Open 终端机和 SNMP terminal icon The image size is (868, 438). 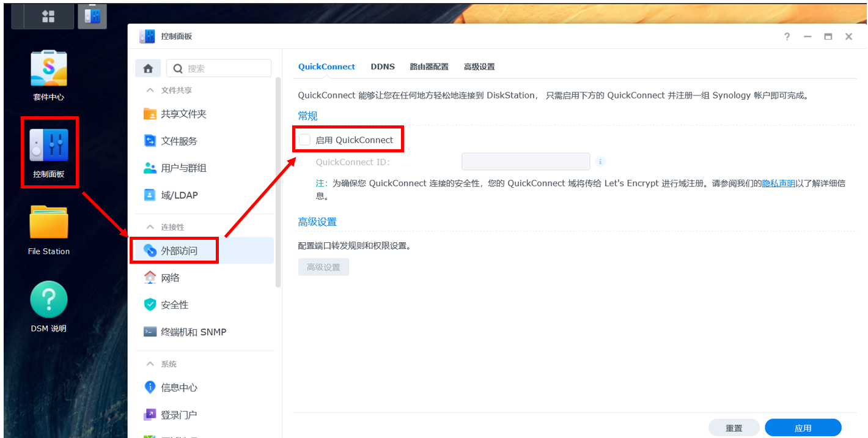pyautogui.click(x=150, y=332)
